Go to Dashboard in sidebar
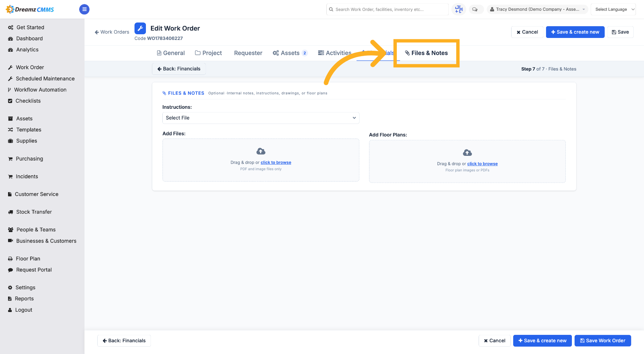The width and height of the screenshot is (644, 354). [x=25, y=39]
